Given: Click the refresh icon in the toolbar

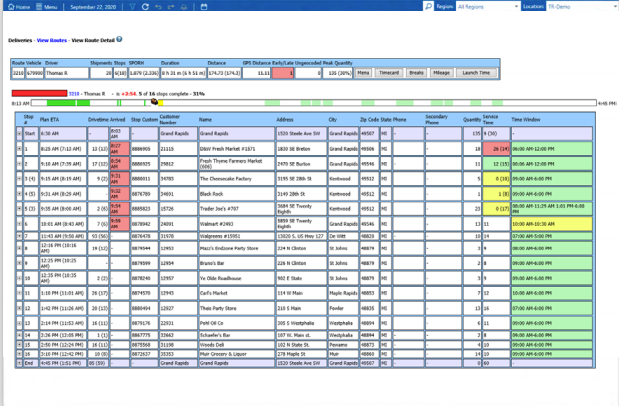Looking at the screenshot, I should coord(146,6).
